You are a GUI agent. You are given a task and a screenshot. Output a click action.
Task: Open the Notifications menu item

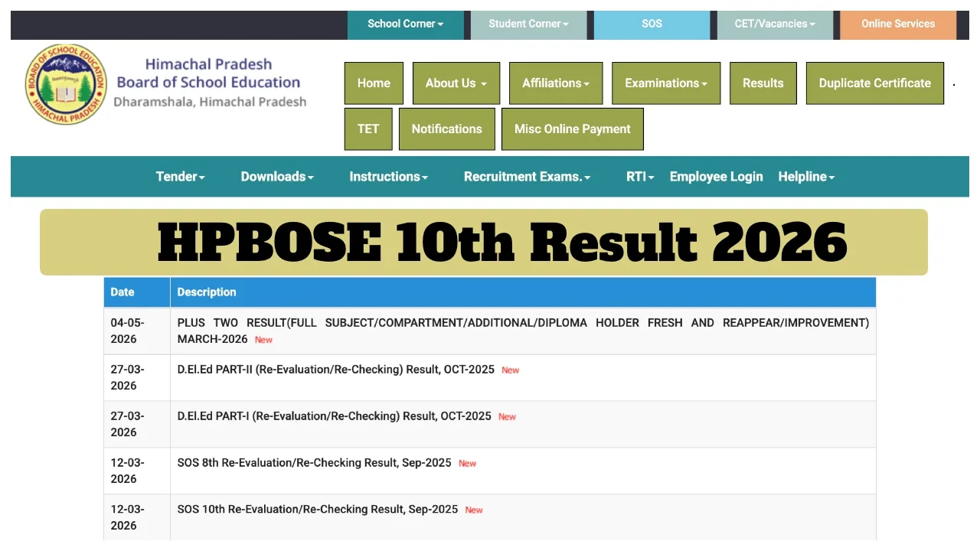tap(447, 129)
